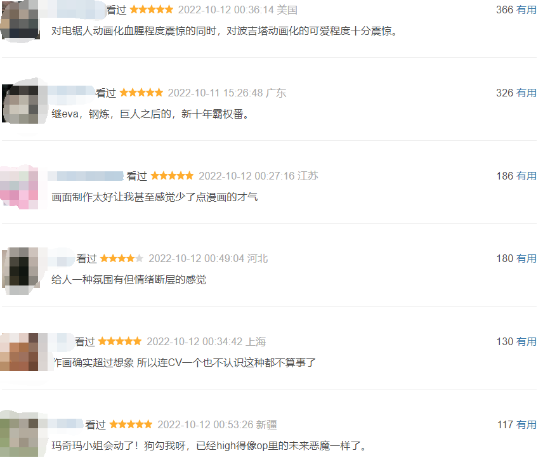Click 有用 on the 326-vote review
The width and height of the screenshot is (550, 472).
point(526,93)
